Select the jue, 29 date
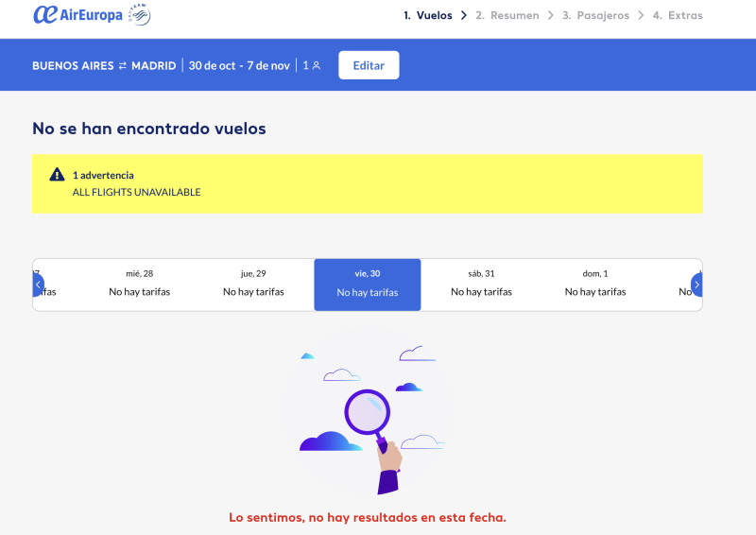Viewport: 756px width, 535px height. click(253, 284)
